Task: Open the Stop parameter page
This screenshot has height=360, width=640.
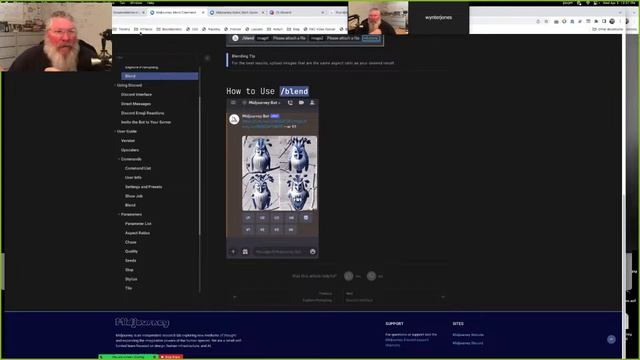Action: [129, 270]
